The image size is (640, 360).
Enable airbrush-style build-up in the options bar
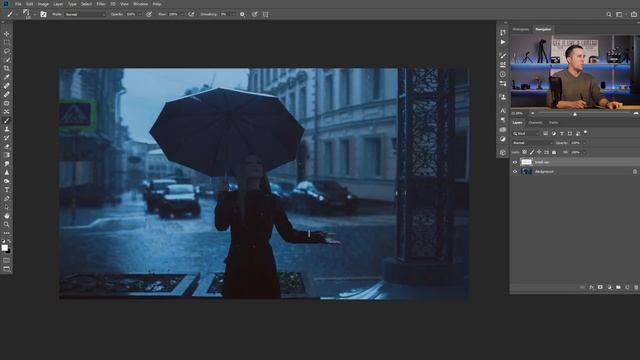coord(191,14)
